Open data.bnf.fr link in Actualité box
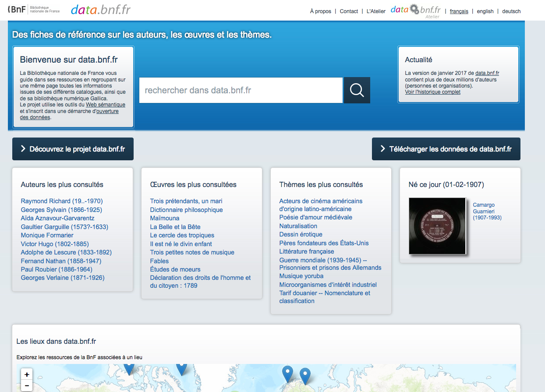 tap(487, 73)
